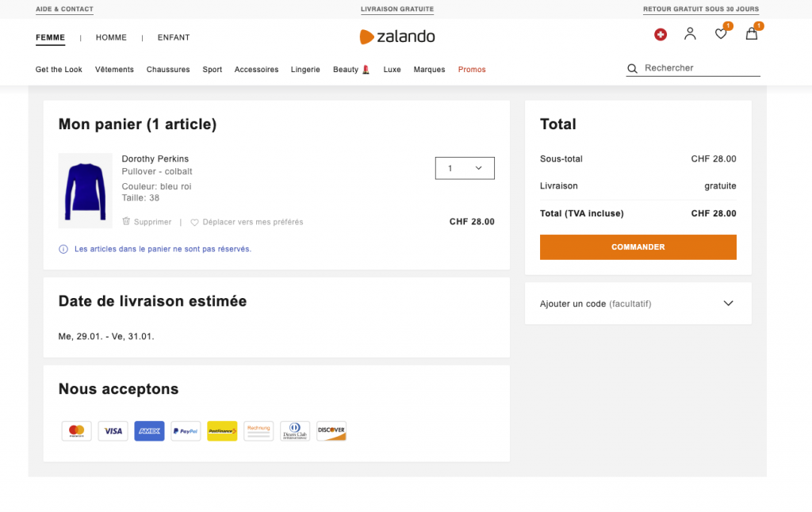Click the PostFinance payment icon
The width and height of the screenshot is (812, 512).
(222, 430)
